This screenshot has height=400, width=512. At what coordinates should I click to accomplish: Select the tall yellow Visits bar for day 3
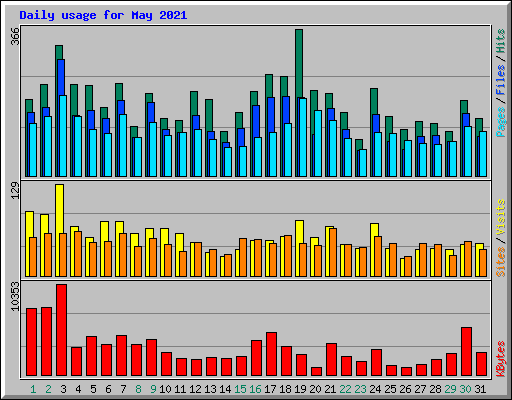(x=60, y=208)
